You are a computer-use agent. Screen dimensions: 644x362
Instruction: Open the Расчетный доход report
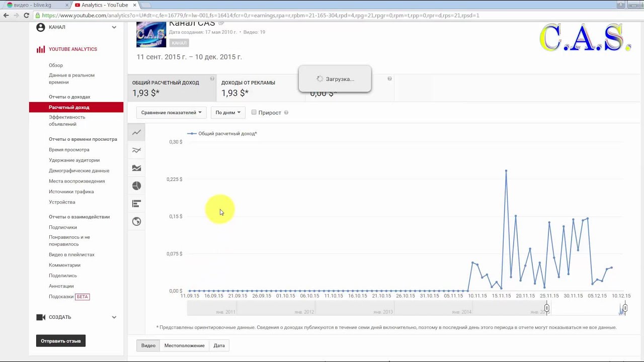76,107
